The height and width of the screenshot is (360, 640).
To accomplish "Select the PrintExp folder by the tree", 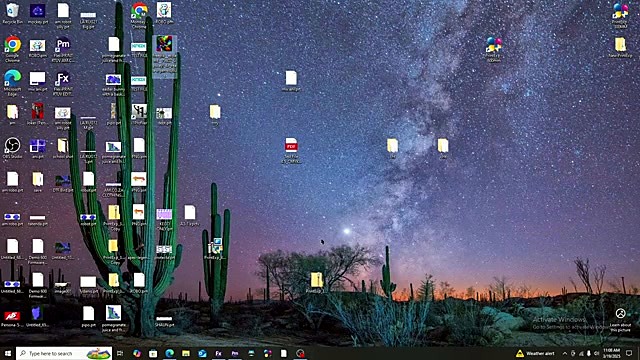I will [316, 283].
